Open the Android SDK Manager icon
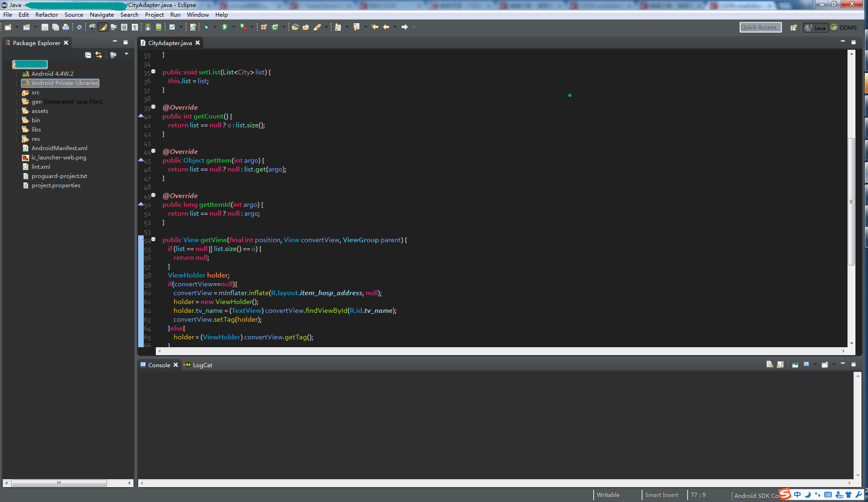The height and width of the screenshot is (502, 868). [x=148, y=27]
